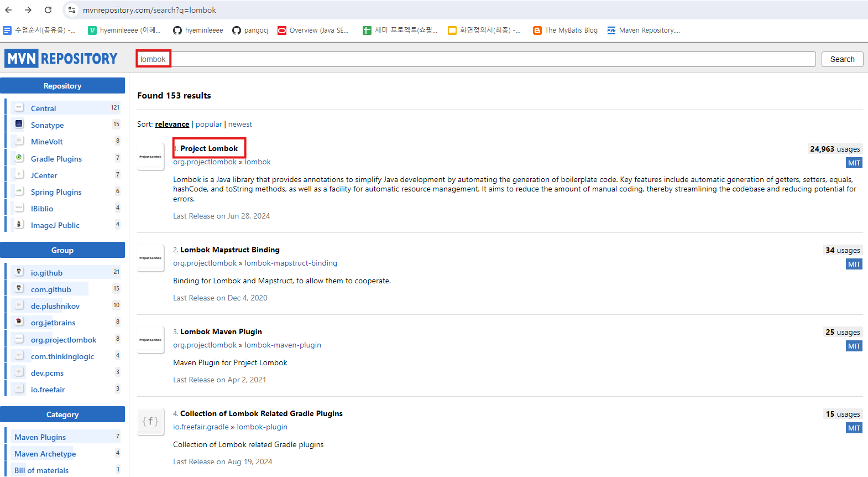
Task: Click the 25 usages badge
Action: [843, 332]
